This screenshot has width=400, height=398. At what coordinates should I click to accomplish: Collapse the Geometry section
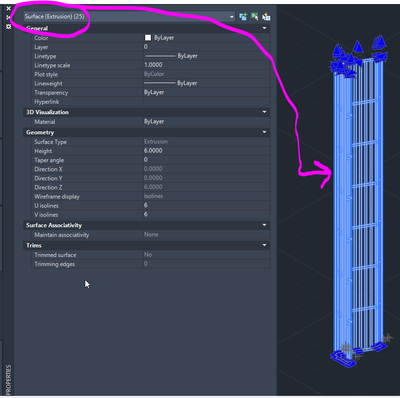point(264,132)
